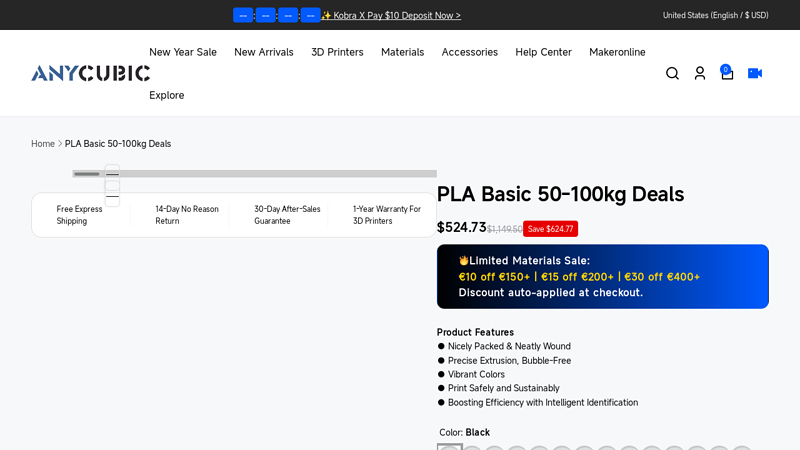Image resolution: width=800 pixels, height=450 pixels.
Task: Click the blue video camera icon
Action: (755, 73)
